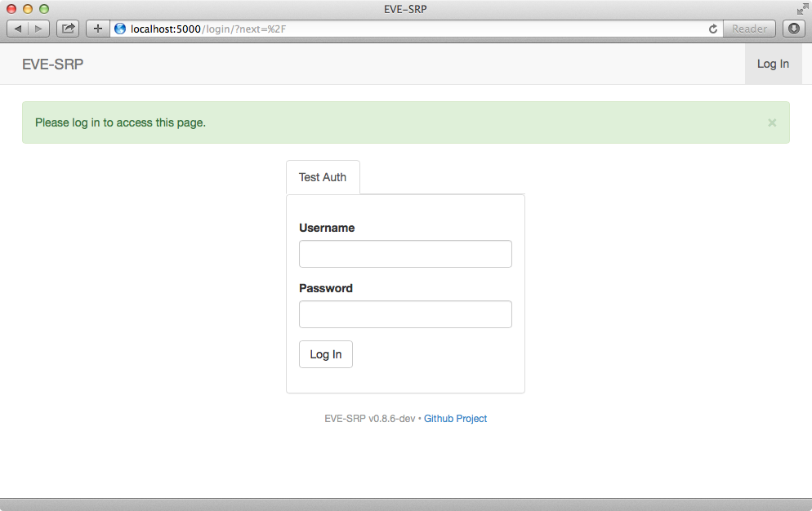
Task: Click the Password label
Action: pos(326,288)
